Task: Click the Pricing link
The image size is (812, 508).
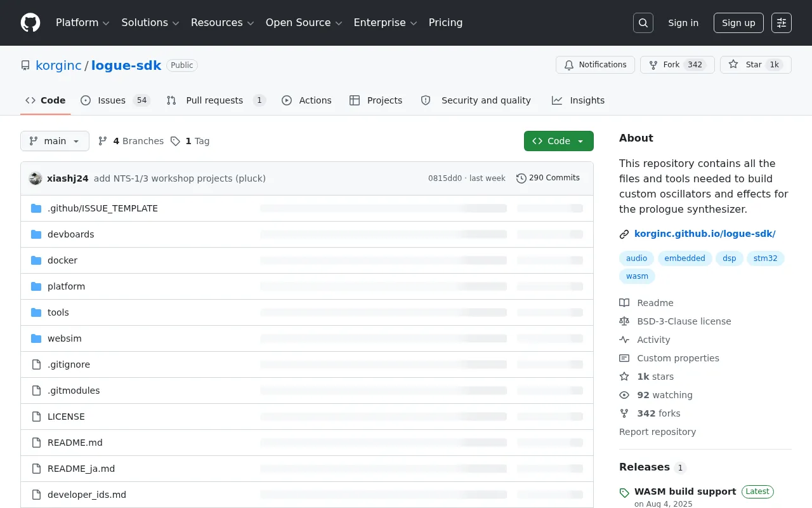Action: click(445, 23)
